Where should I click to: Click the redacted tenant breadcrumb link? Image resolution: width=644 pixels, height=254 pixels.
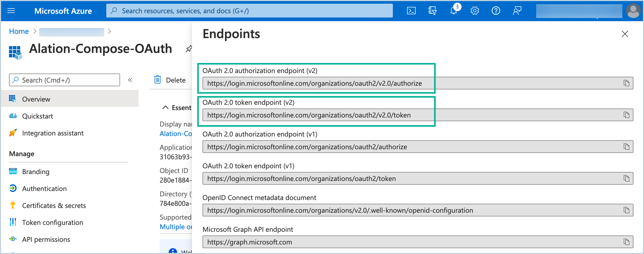(x=71, y=32)
